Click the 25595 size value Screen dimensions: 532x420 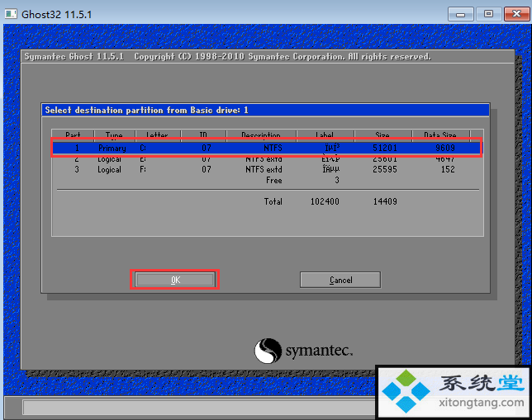(385, 169)
